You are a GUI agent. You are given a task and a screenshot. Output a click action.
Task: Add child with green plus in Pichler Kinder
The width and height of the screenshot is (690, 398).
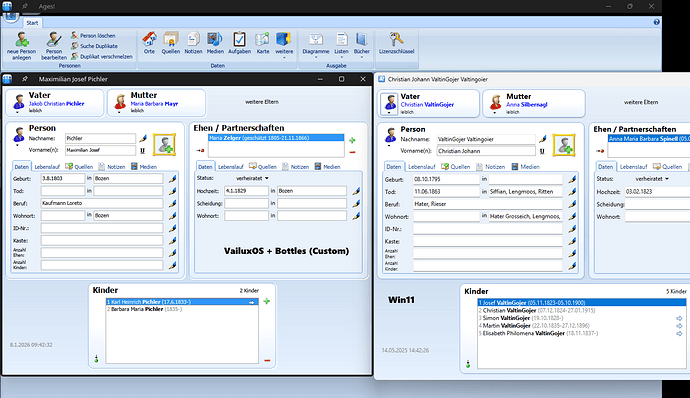click(267, 302)
